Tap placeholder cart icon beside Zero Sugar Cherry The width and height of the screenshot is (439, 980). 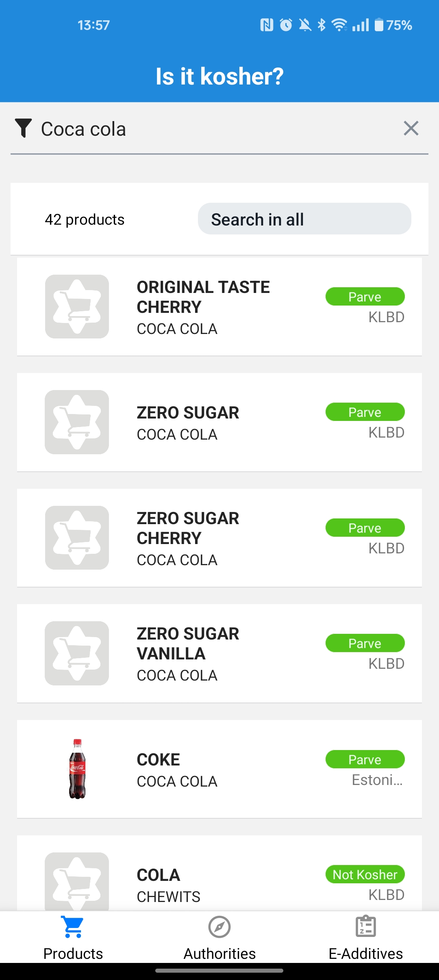coord(77,538)
